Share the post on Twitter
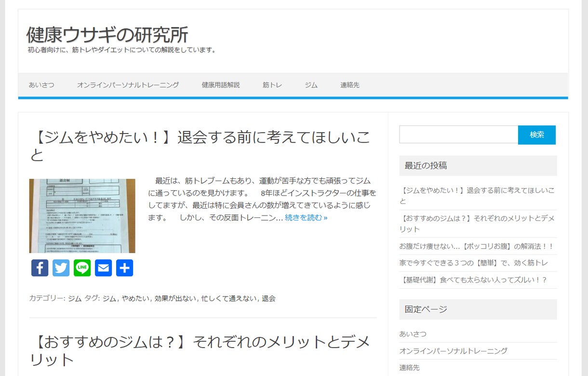588x376 pixels. [x=61, y=268]
